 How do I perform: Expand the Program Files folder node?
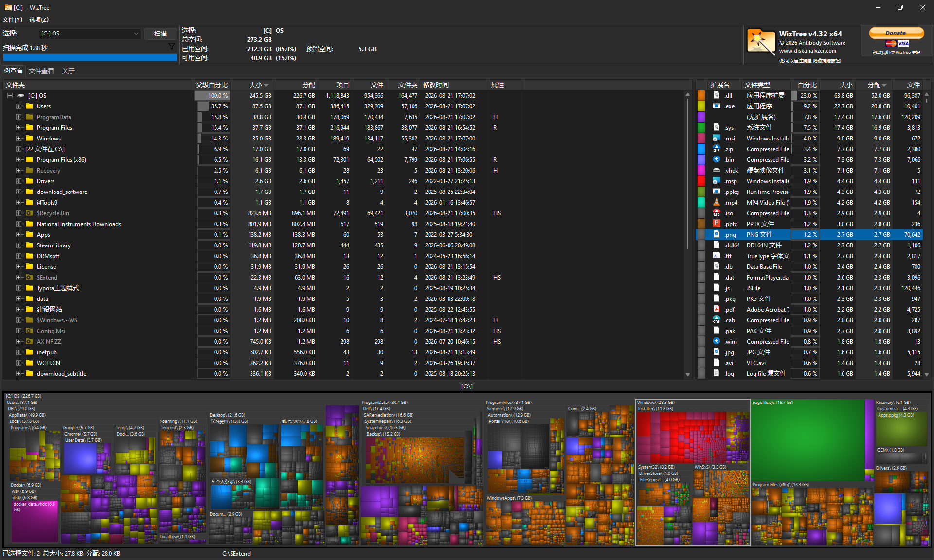pyautogui.click(x=19, y=127)
